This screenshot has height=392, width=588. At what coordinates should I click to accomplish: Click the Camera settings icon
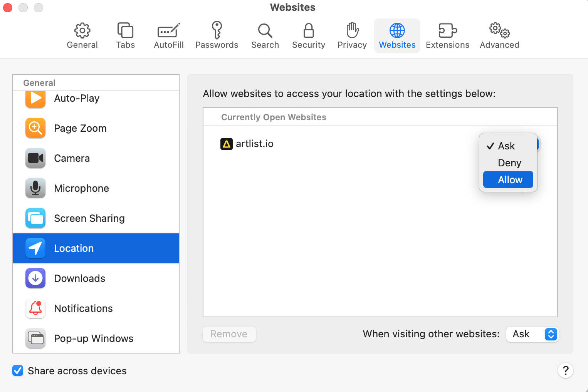point(35,158)
